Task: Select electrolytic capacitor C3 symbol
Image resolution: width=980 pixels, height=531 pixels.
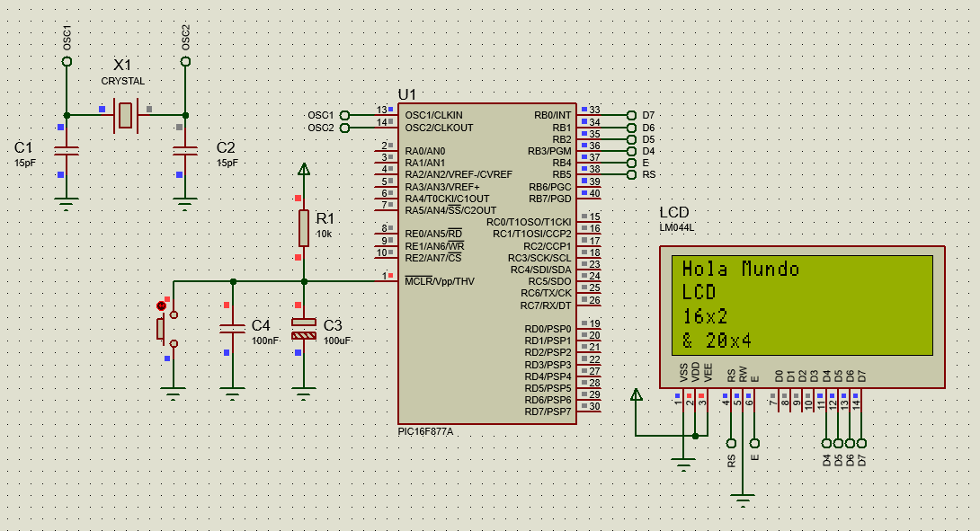Action: (304, 329)
